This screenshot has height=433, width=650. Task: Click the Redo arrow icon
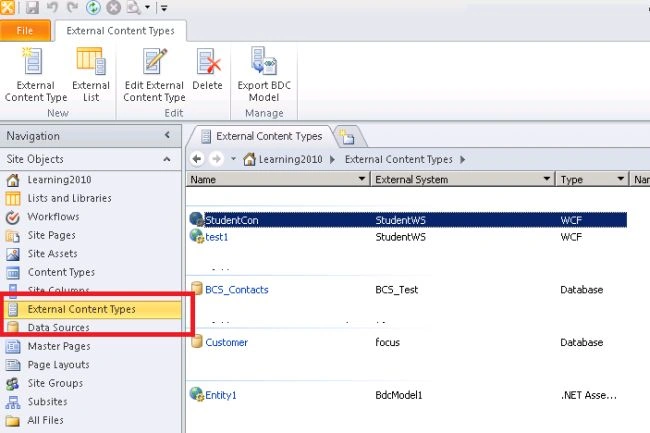[x=73, y=7]
